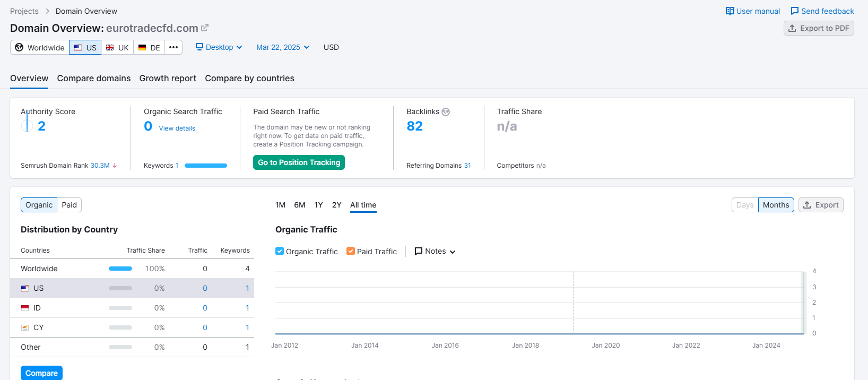Click Go to Position Tracking button

(x=299, y=162)
